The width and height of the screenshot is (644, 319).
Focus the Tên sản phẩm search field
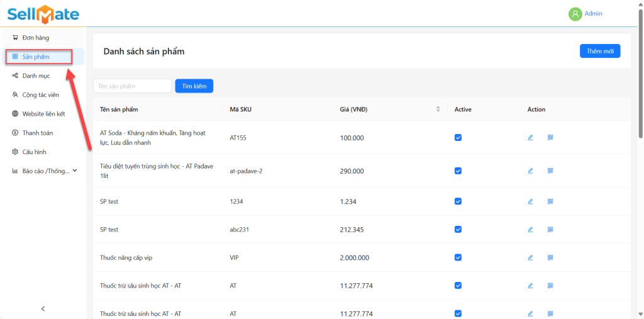[x=132, y=86]
